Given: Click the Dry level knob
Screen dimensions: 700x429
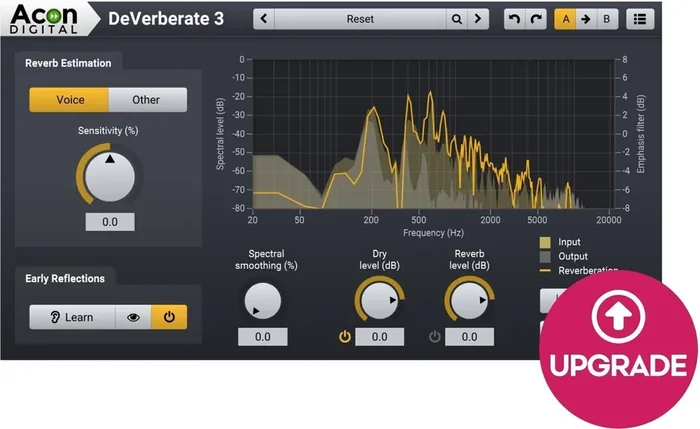Looking at the screenshot, I should [x=379, y=300].
